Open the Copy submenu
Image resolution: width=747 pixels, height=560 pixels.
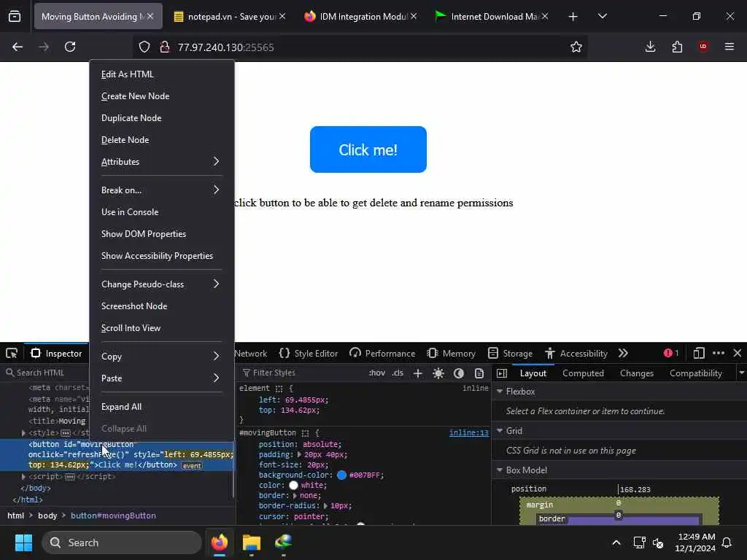tap(161, 357)
